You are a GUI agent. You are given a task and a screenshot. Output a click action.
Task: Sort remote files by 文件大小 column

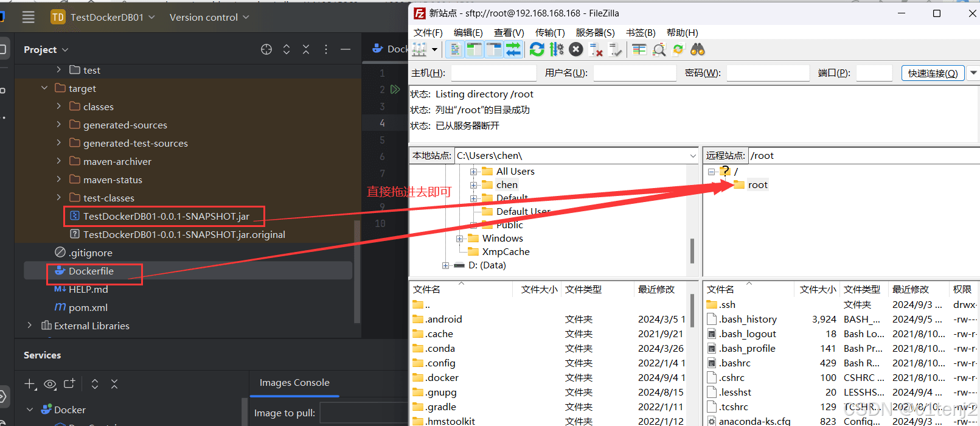pos(817,289)
